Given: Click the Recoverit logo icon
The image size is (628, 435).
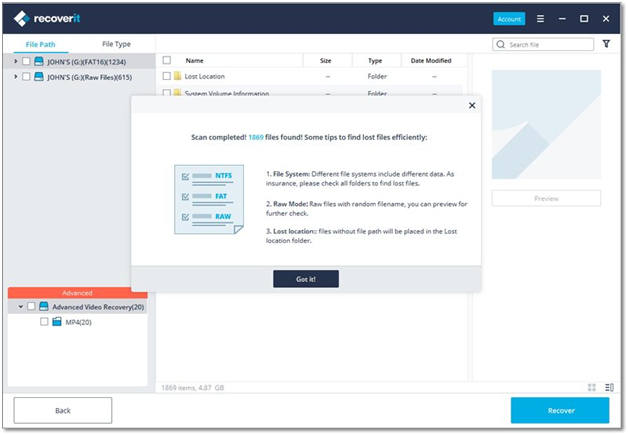Looking at the screenshot, I should [x=21, y=17].
